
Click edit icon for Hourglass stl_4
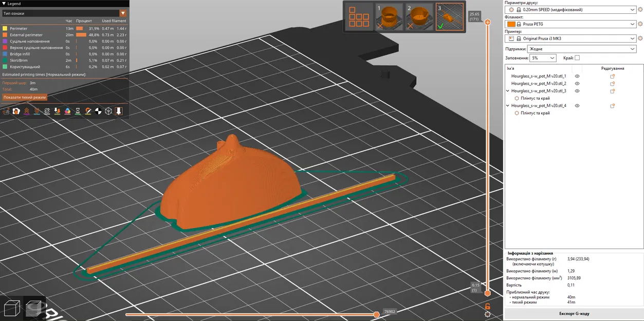(612, 106)
